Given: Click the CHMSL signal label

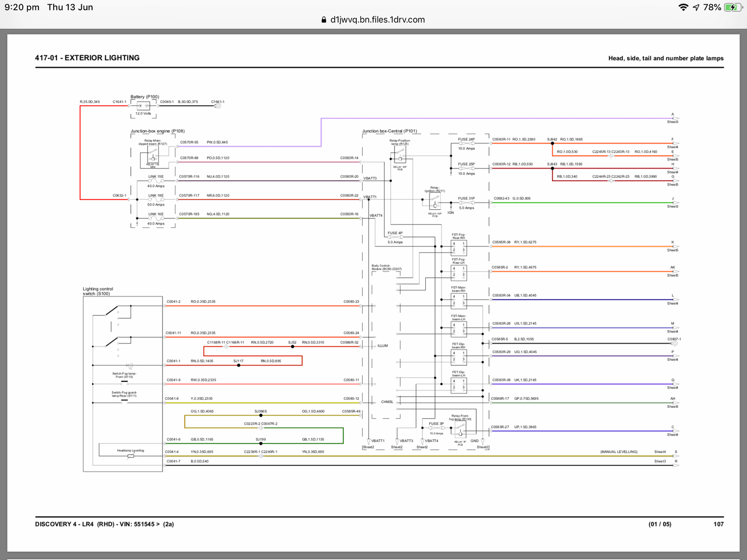Looking at the screenshot, I should click(387, 402).
